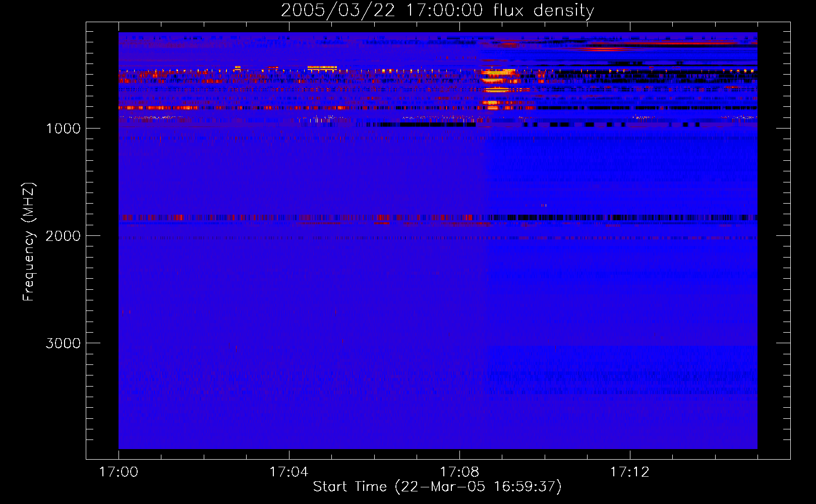Click the 17:08 time tick label
This screenshot has height=504, width=816.
pyautogui.click(x=459, y=472)
